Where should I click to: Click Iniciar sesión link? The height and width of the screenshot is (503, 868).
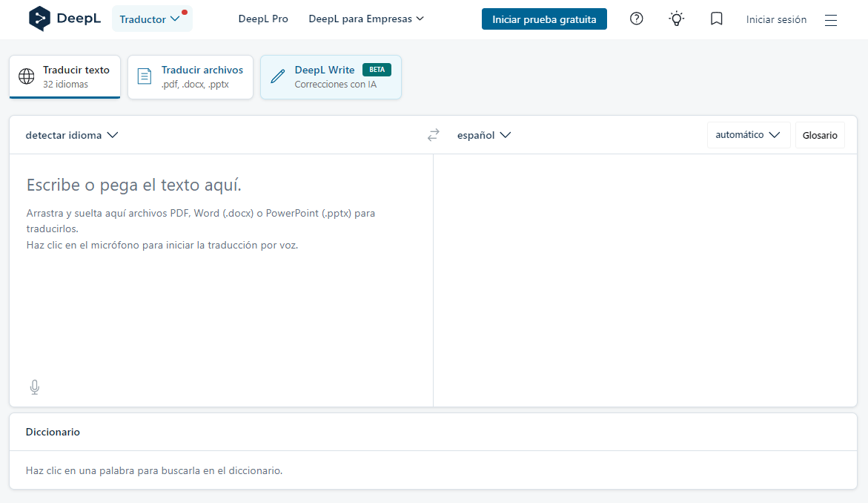click(x=776, y=19)
